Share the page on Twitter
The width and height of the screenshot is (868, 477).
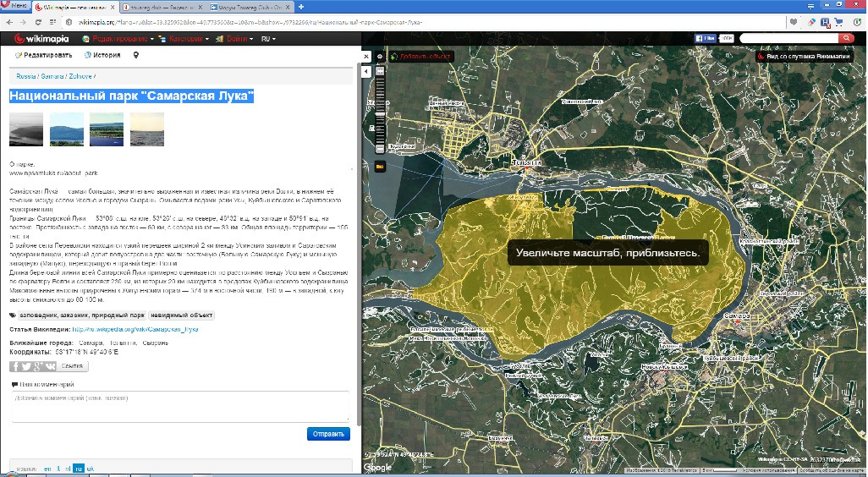(27, 366)
